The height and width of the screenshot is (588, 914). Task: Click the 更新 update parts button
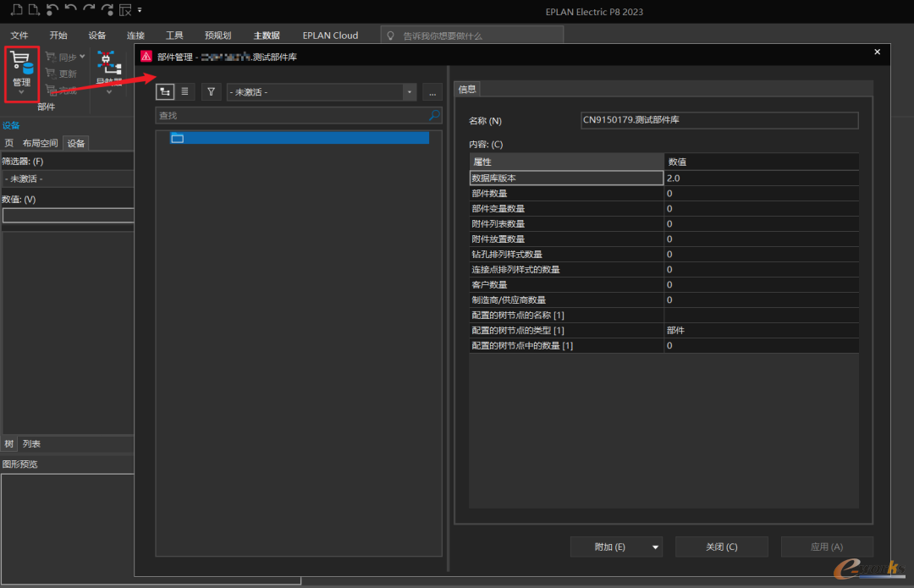61,74
